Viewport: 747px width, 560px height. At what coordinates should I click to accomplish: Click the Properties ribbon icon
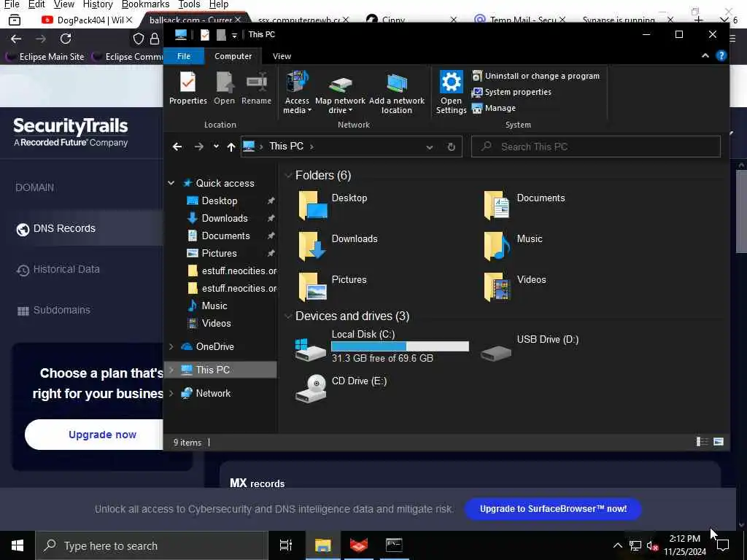tap(187, 87)
